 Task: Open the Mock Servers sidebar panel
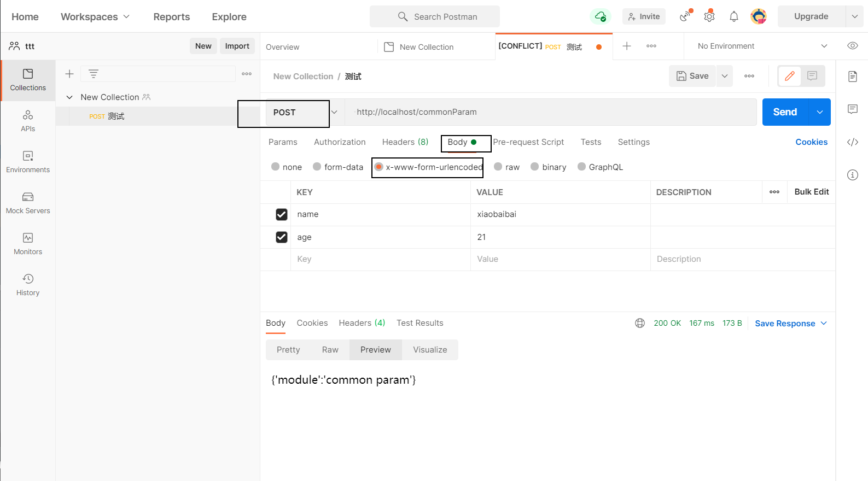coord(28,203)
